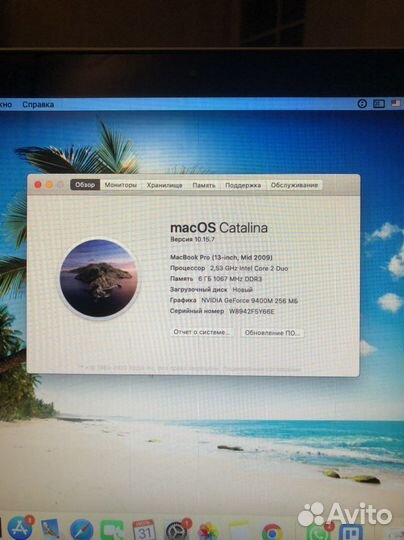The width and height of the screenshot is (404, 540).
Task: Open the App Store from the dock
Action: [x=20, y=529]
